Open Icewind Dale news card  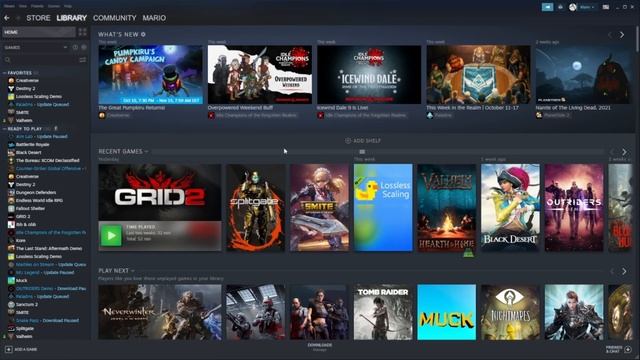[x=369, y=74]
